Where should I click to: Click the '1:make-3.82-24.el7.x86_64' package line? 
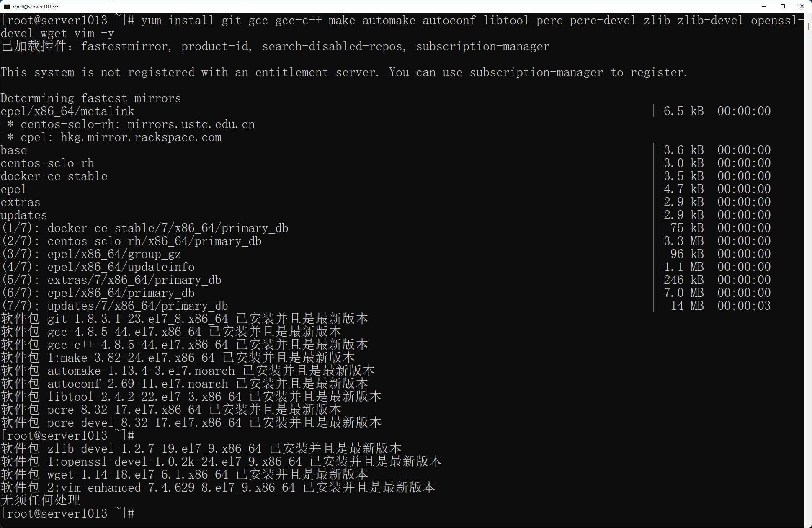click(178, 358)
